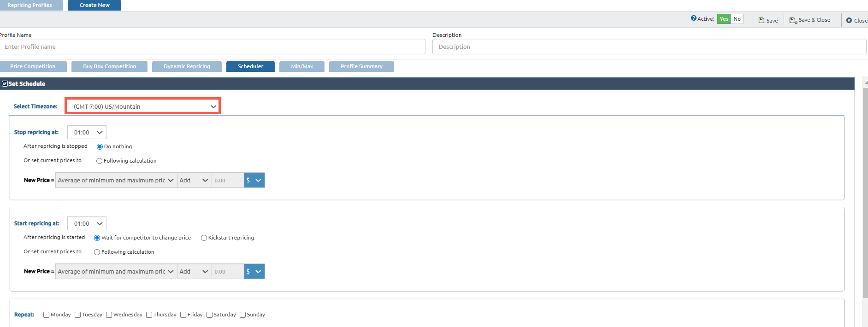The image size is (868, 327).
Task: Set Active toggle to No
Action: 737,19
